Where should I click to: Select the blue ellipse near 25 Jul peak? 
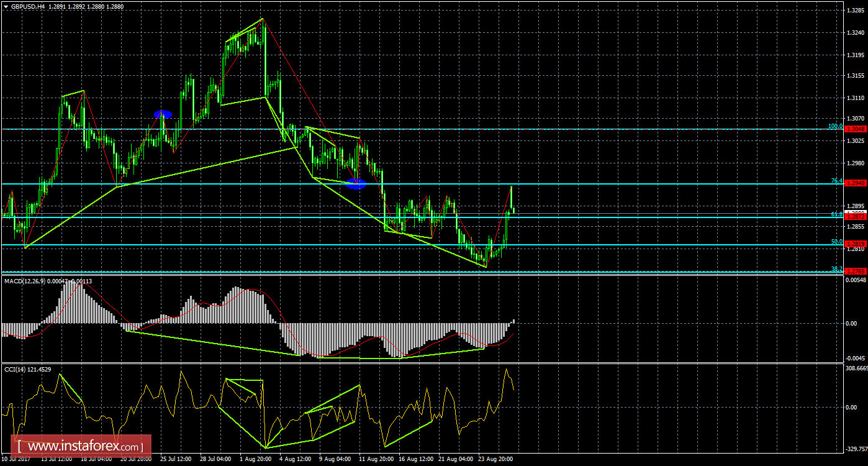point(163,114)
